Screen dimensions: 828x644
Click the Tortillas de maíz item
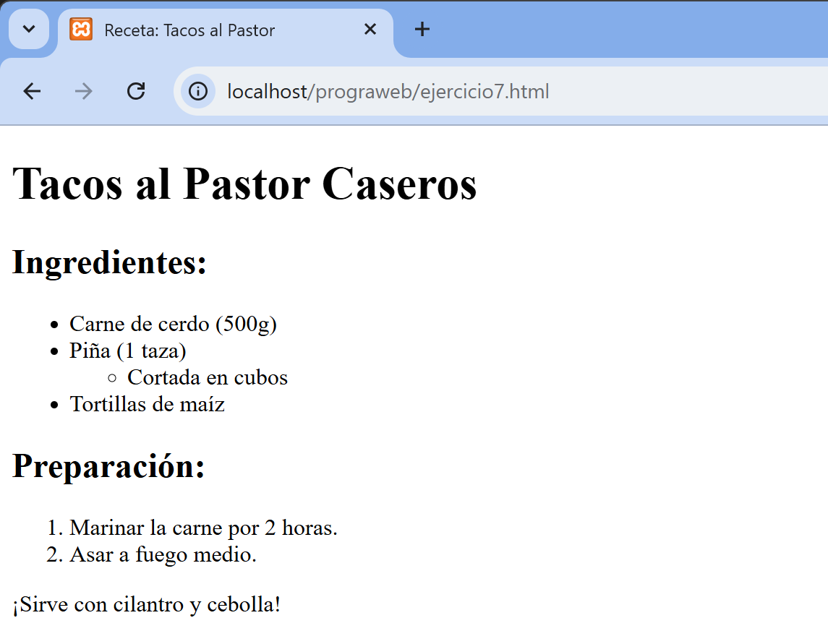click(148, 404)
